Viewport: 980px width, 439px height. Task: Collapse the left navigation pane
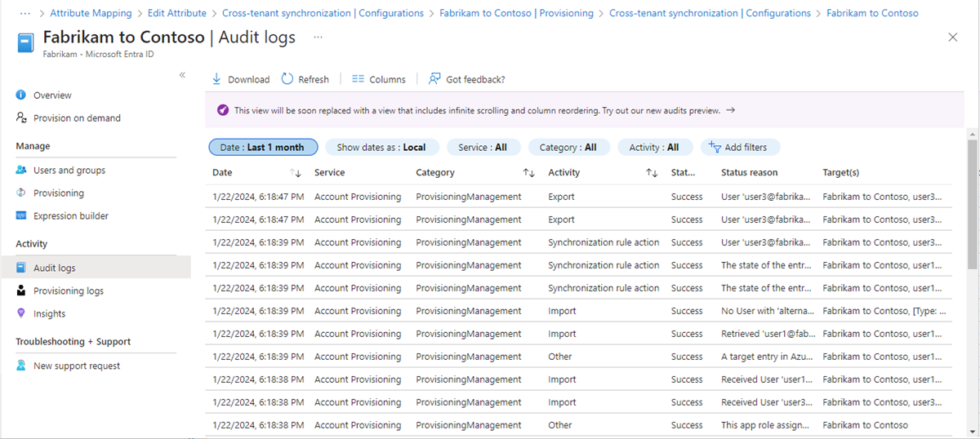(182, 75)
